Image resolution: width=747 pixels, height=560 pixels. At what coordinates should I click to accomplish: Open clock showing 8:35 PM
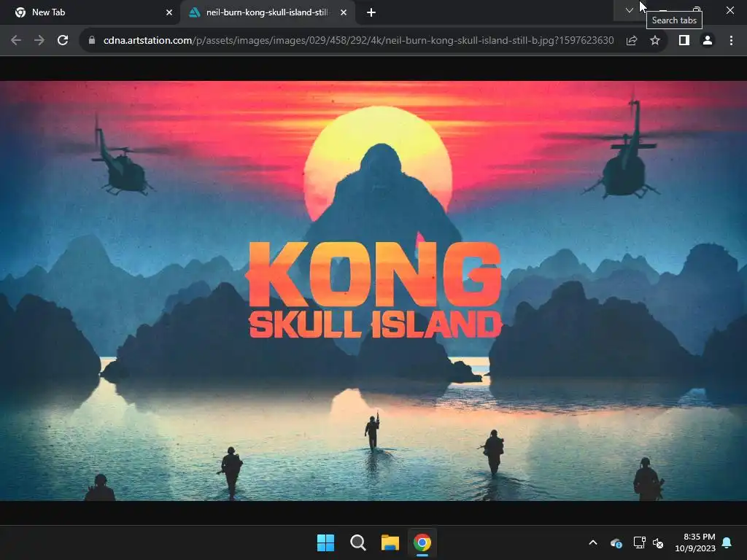pyautogui.click(x=695, y=542)
